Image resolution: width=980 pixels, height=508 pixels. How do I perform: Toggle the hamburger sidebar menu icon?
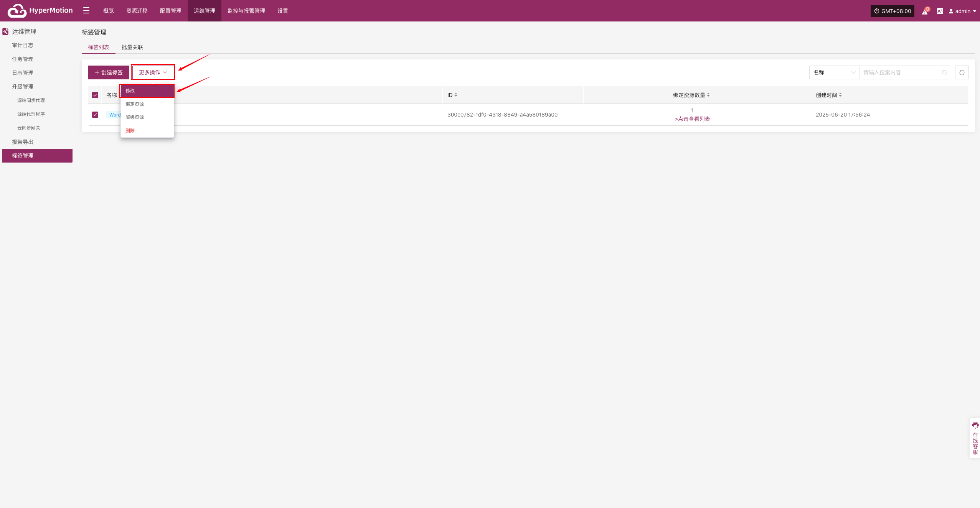(86, 11)
